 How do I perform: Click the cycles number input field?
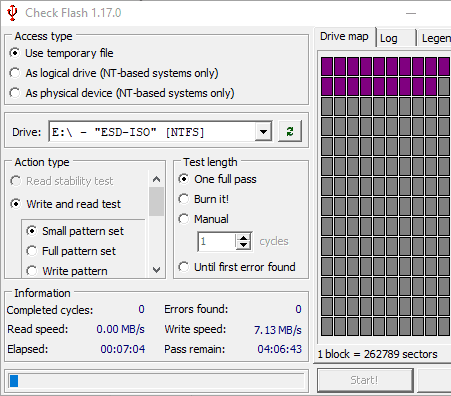pos(217,241)
